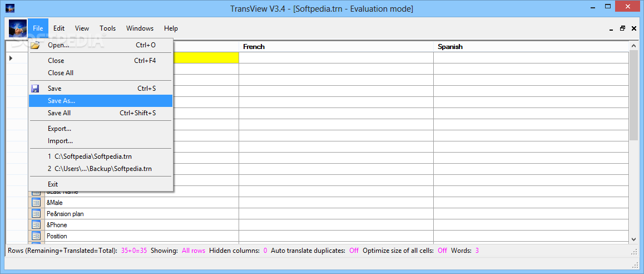Click the Save floppy disk icon in menu
The height and width of the screenshot is (274, 644).
pyautogui.click(x=36, y=89)
